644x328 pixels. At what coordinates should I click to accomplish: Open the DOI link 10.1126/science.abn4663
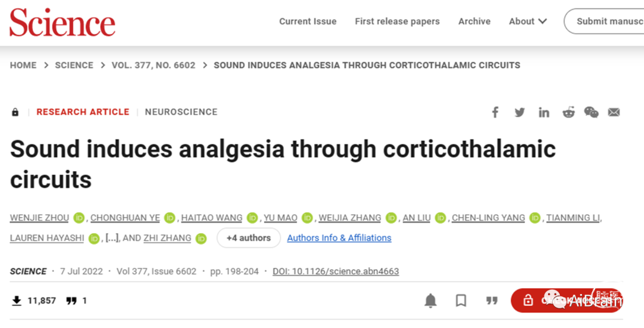pos(336,271)
